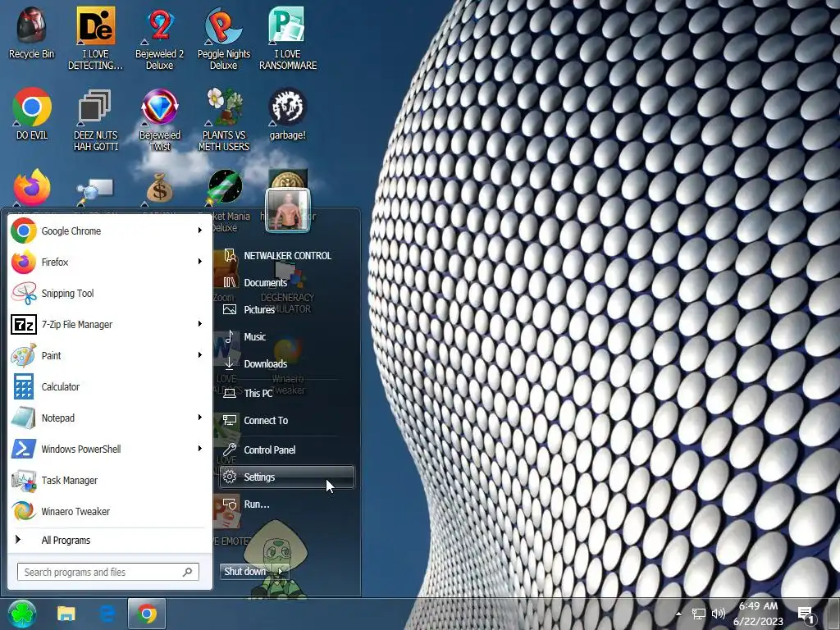Screen dimensions: 840x630
Task: Launch Bejeweled Twist from the desktop
Action: click(x=160, y=120)
